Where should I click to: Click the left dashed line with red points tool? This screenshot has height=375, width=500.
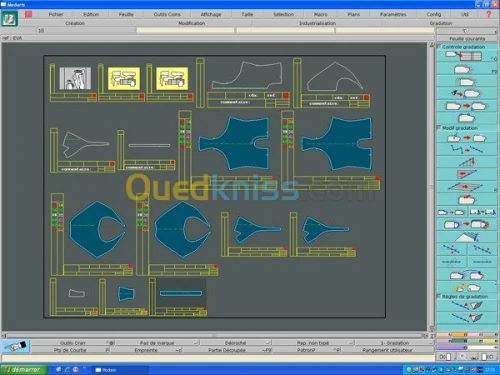tap(451, 249)
